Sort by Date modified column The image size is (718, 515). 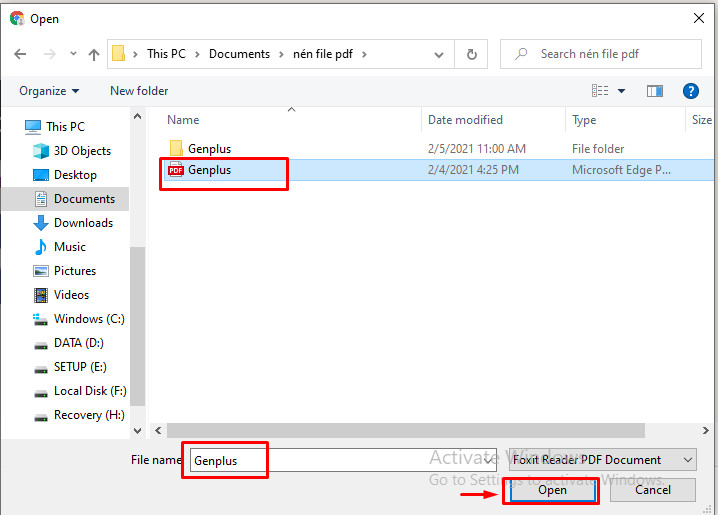tap(465, 120)
